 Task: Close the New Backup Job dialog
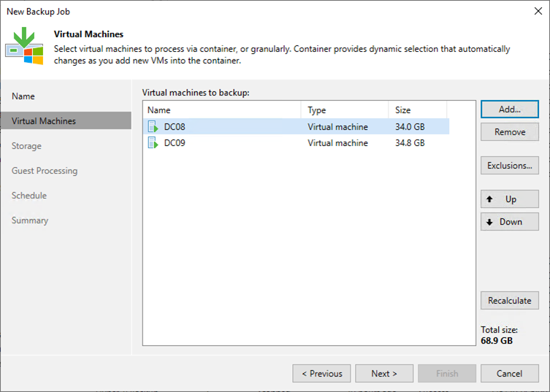tap(536, 12)
